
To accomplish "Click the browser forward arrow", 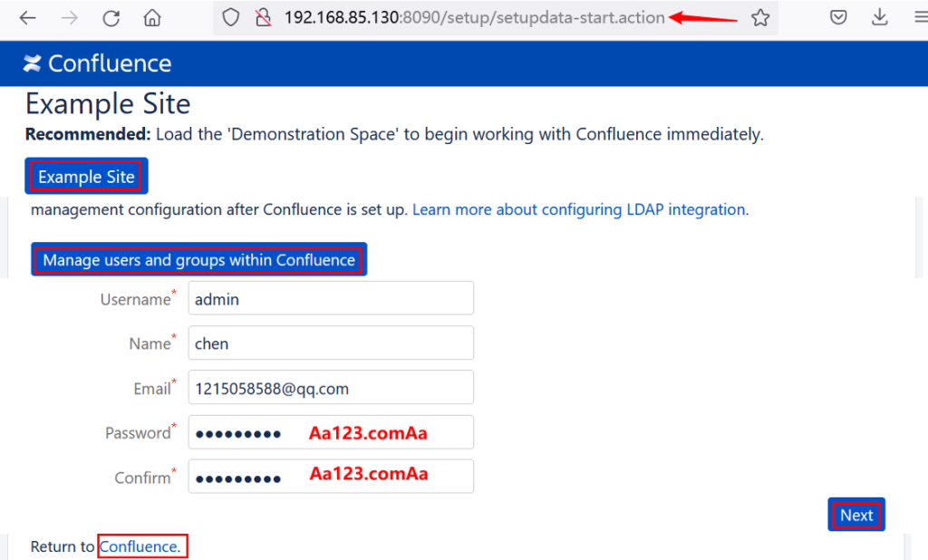I will (69, 18).
